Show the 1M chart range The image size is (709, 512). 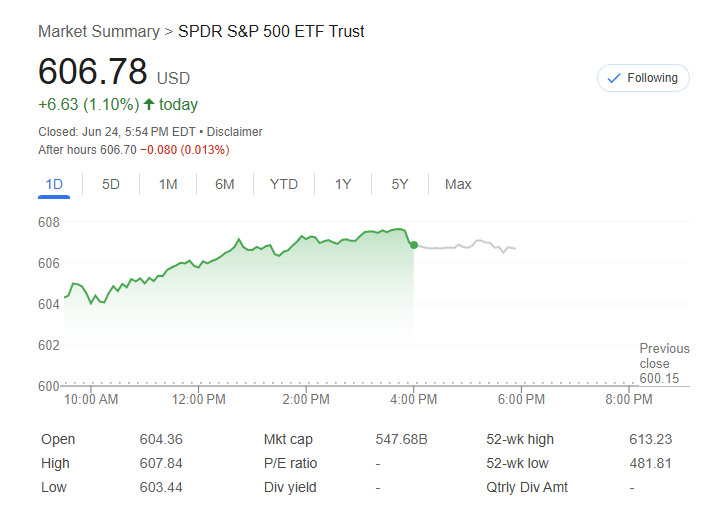coord(168,184)
